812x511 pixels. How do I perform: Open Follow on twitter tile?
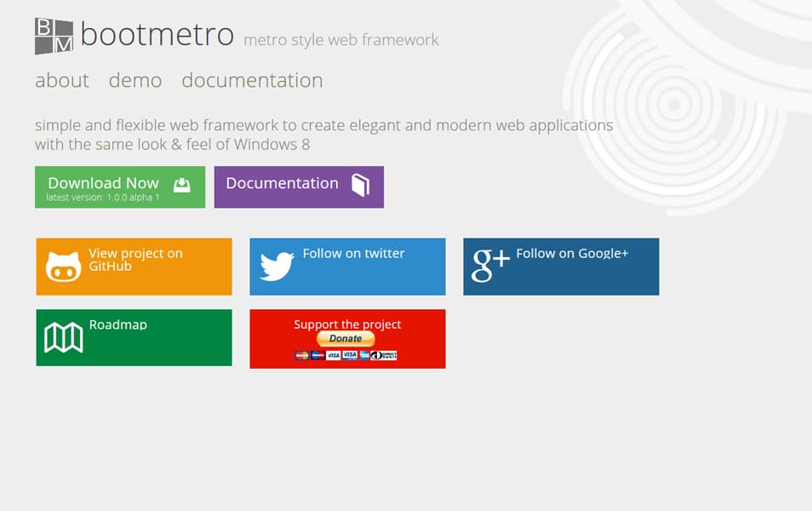pyautogui.click(x=347, y=267)
